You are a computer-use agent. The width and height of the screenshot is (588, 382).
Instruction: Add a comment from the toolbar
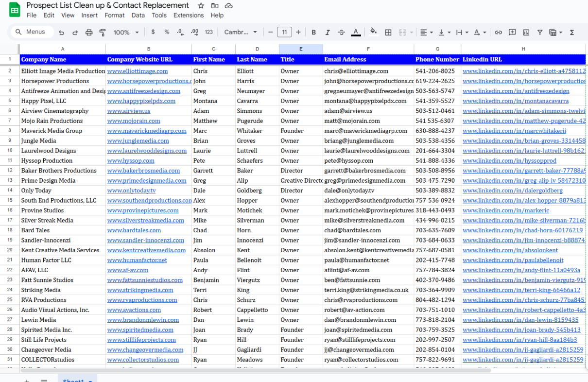(512, 33)
